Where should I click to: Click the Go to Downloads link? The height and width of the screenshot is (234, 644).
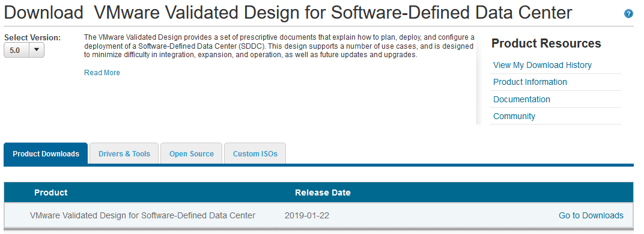click(591, 215)
